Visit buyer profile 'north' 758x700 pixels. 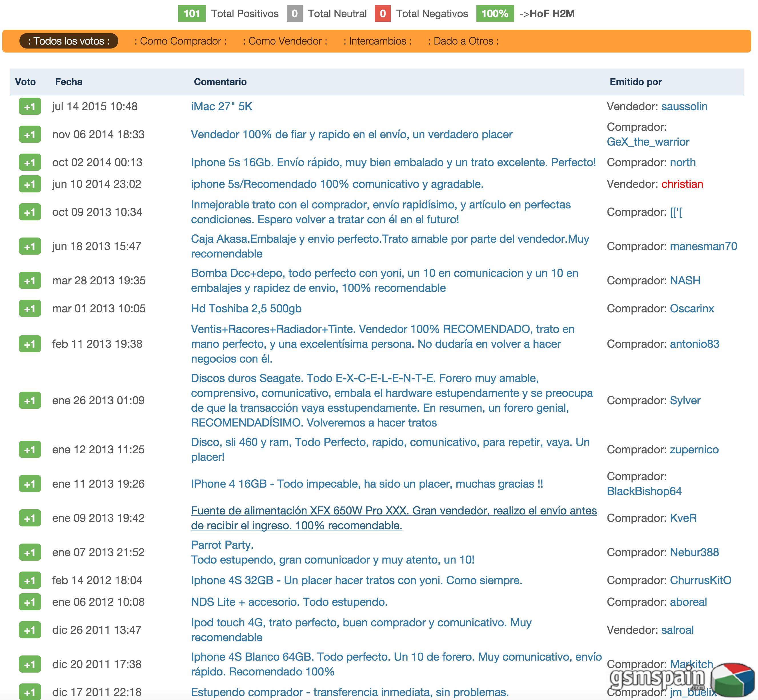pos(683,162)
